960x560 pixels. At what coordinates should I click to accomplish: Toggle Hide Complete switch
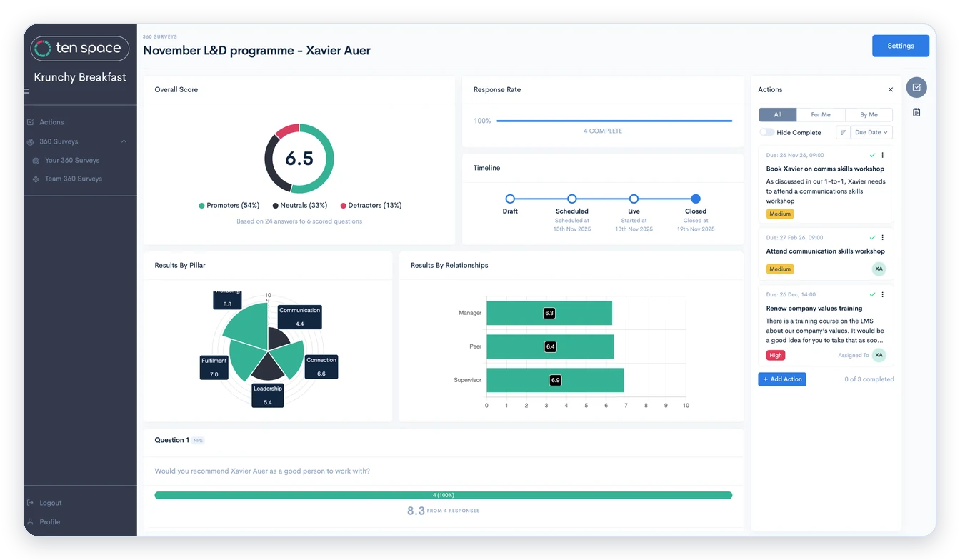click(x=766, y=132)
